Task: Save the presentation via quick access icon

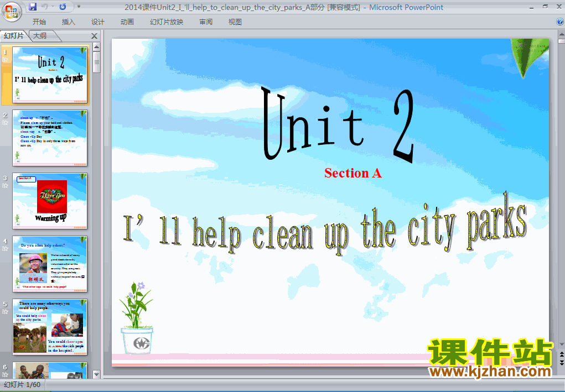Action: [x=33, y=7]
